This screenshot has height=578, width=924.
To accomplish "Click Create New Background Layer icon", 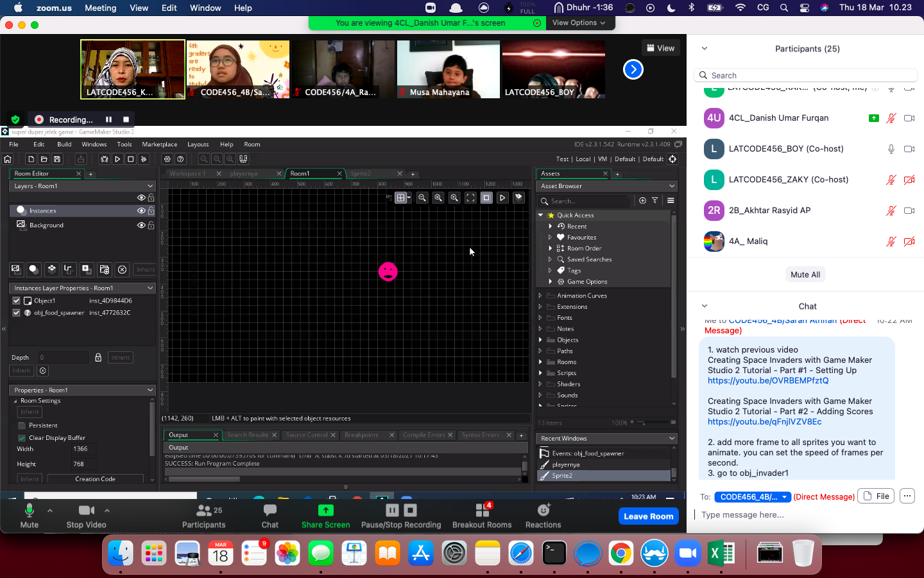I will point(16,269).
